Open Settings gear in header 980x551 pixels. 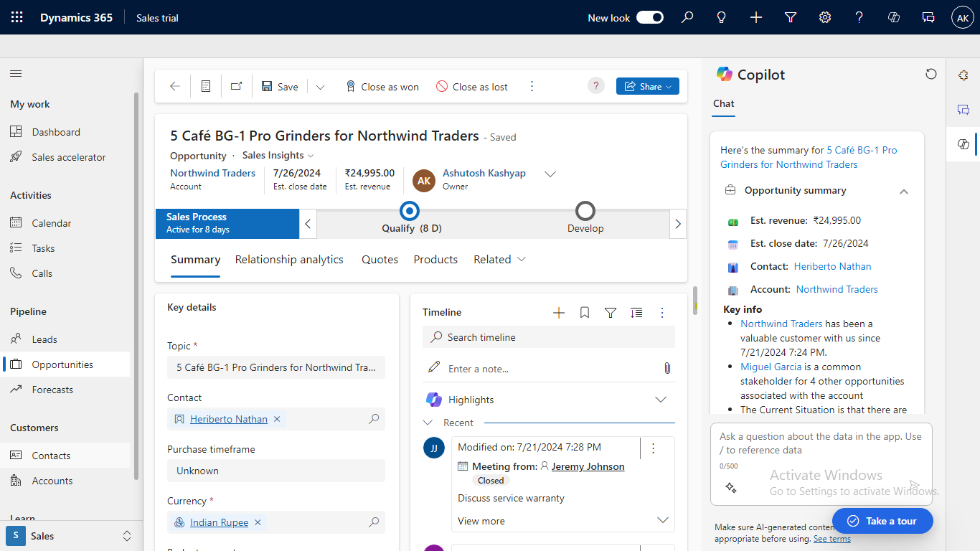tap(825, 17)
